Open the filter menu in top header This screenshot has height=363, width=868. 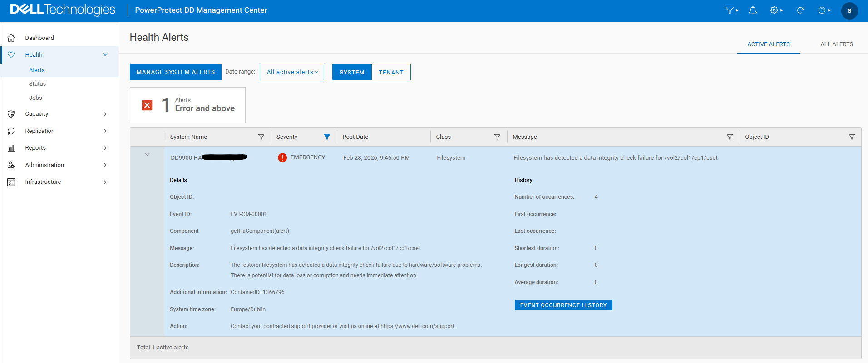[732, 10]
